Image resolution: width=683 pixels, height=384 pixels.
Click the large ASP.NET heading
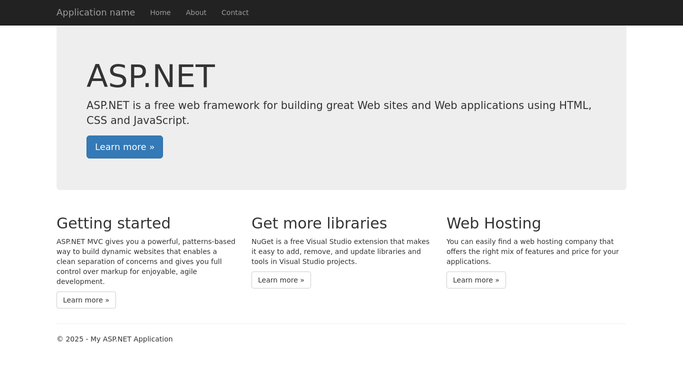coord(151,76)
